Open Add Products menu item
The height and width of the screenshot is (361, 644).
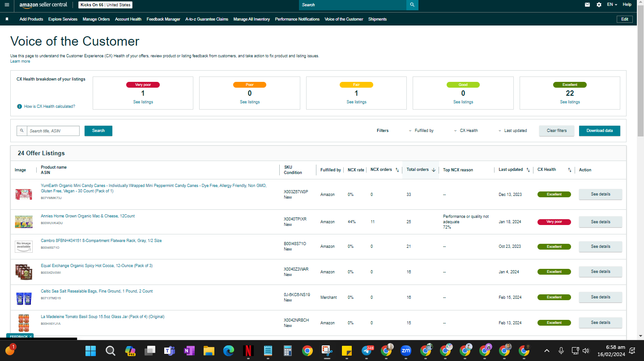pos(31,19)
